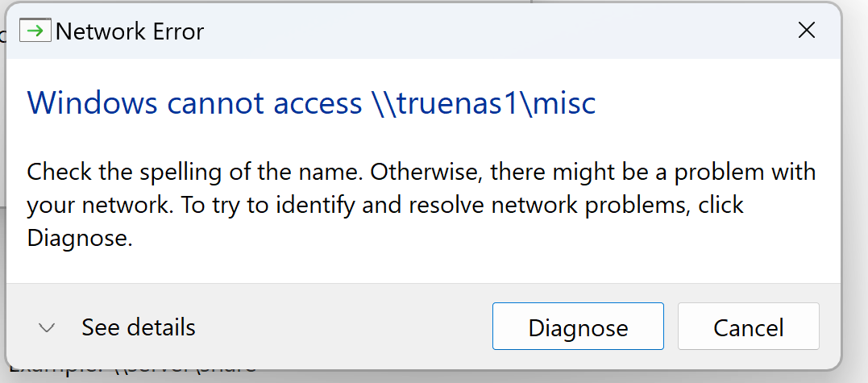Click the green arrow Network Error icon

35,31
